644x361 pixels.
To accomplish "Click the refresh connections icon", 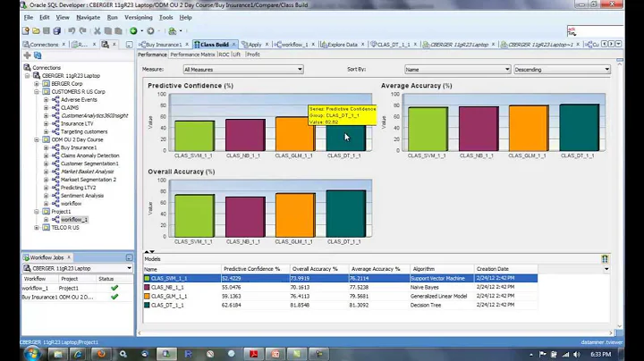I will click(x=38, y=55).
